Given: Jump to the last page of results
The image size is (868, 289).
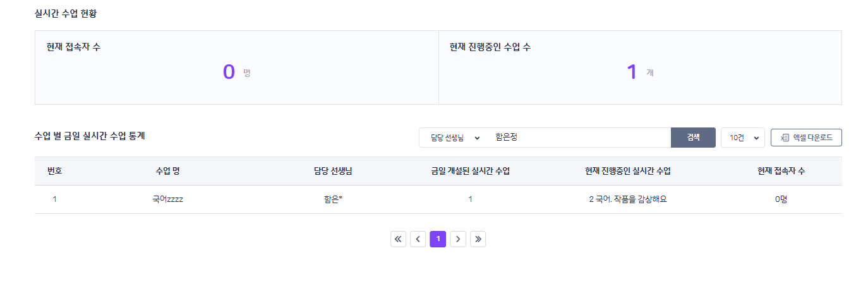Looking at the screenshot, I should [478, 239].
